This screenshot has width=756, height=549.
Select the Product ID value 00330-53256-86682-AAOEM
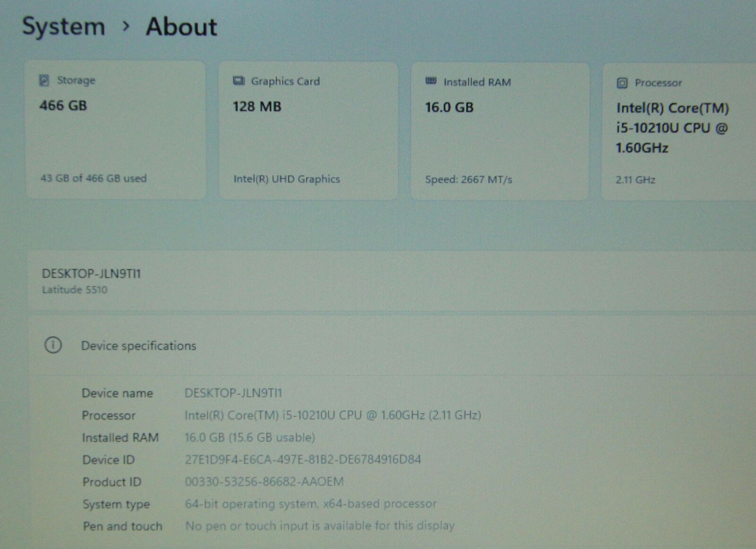(x=264, y=482)
